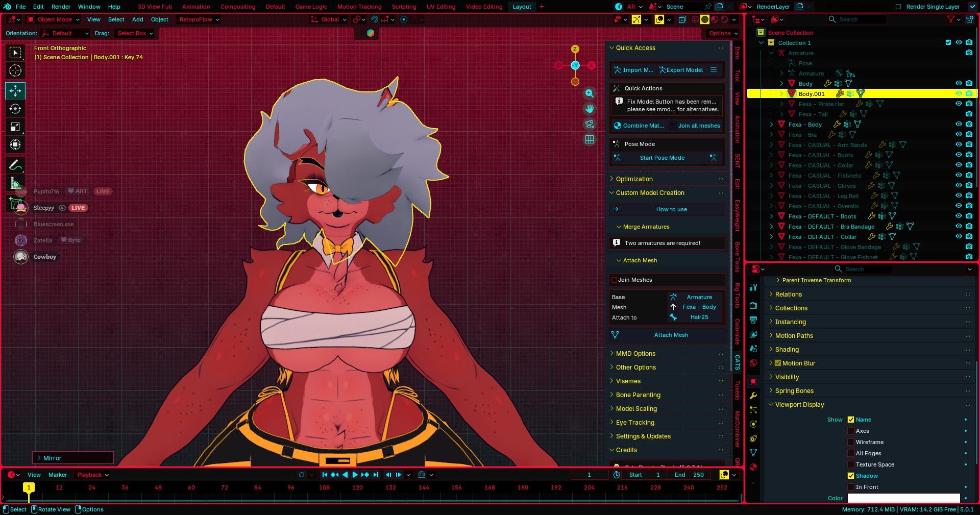Uncheck the Motion Blur checkbox
This screenshot has width=980, height=515.
pos(778,363)
